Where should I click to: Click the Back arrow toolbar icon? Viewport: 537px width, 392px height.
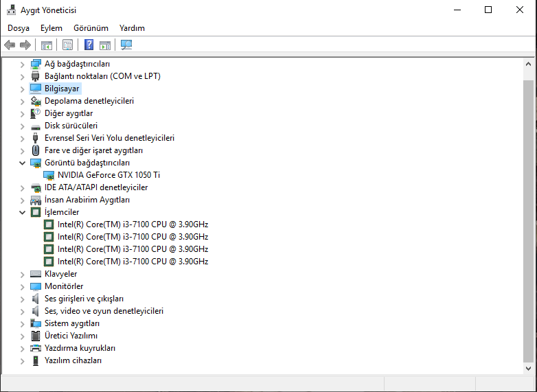click(10, 45)
